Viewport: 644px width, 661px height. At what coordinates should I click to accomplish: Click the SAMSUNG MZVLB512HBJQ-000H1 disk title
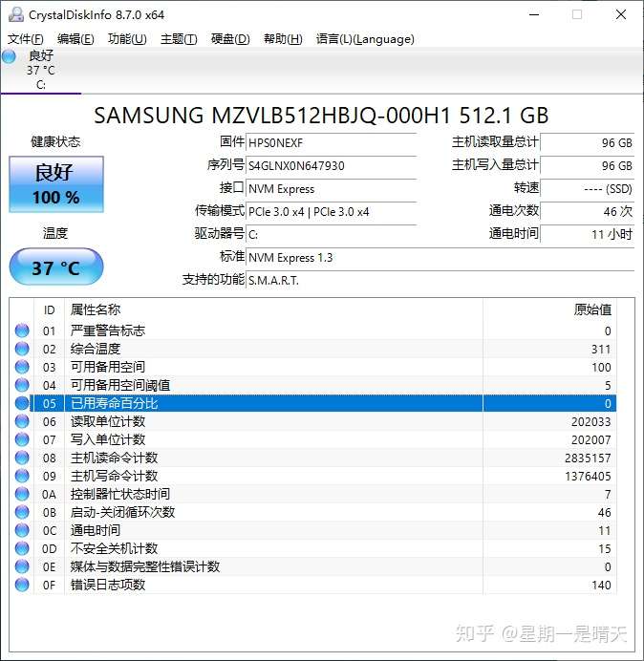click(321, 115)
